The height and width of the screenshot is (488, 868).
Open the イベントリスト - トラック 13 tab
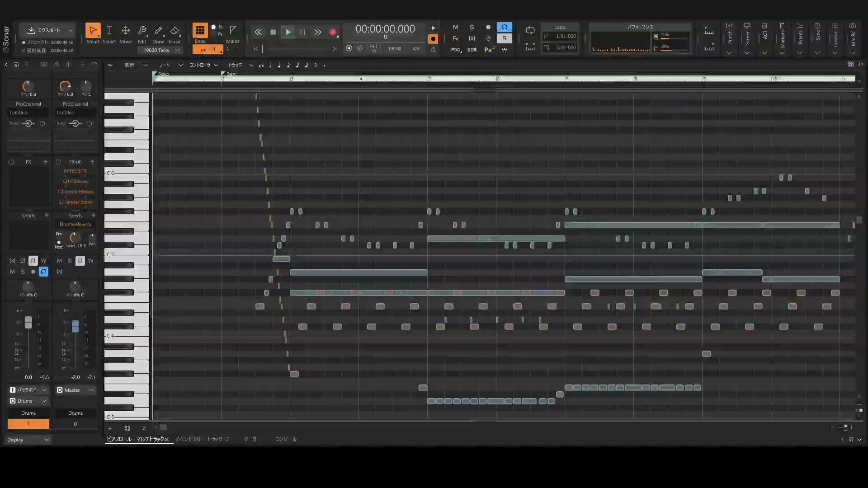point(202,439)
